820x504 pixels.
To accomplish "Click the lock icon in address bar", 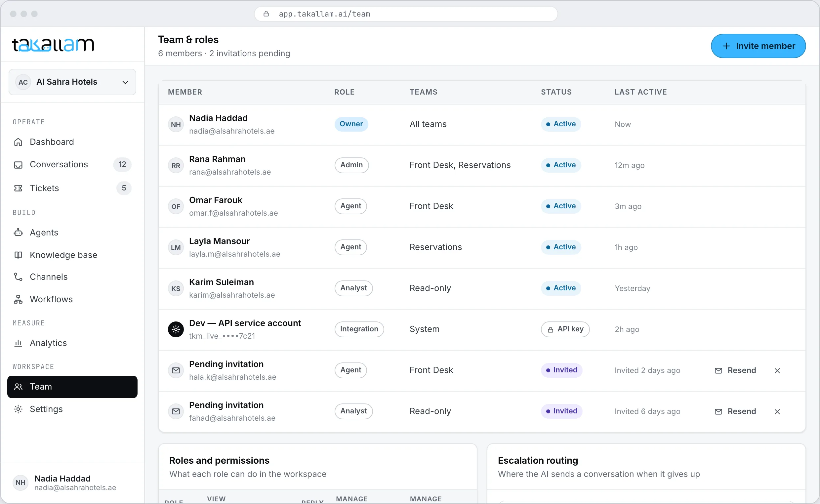I will pyautogui.click(x=266, y=14).
